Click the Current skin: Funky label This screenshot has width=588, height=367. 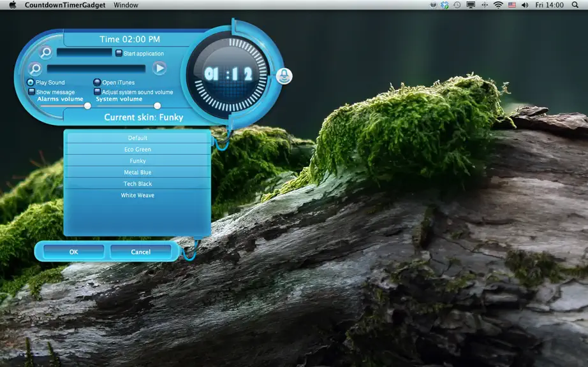click(143, 117)
